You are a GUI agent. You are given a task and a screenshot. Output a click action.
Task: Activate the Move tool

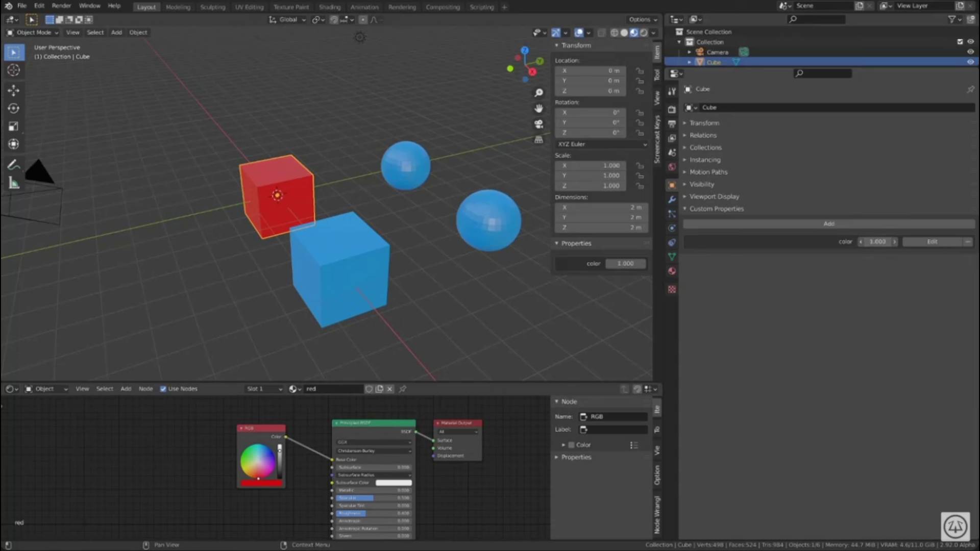click(x=14, y=90)
